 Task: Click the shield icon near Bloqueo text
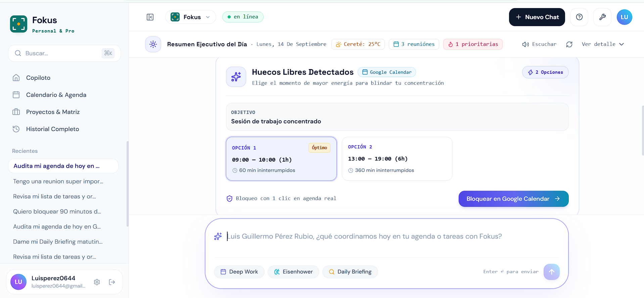point(230,198)
